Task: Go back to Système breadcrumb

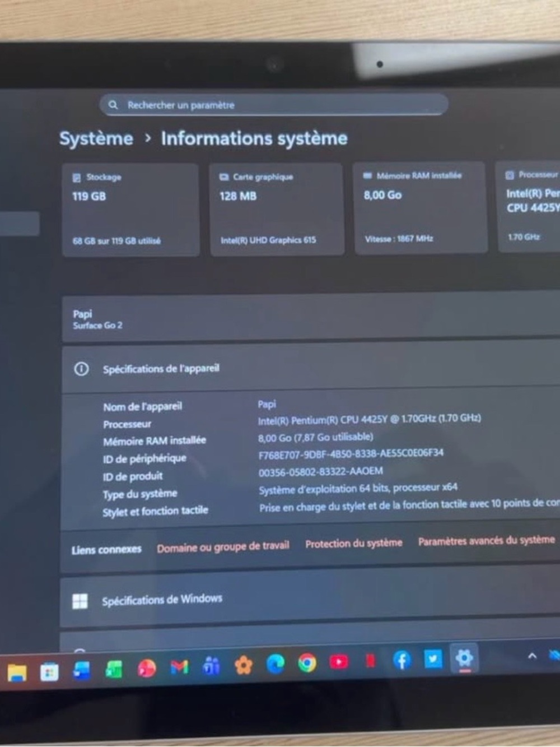Action: (96, 138)
